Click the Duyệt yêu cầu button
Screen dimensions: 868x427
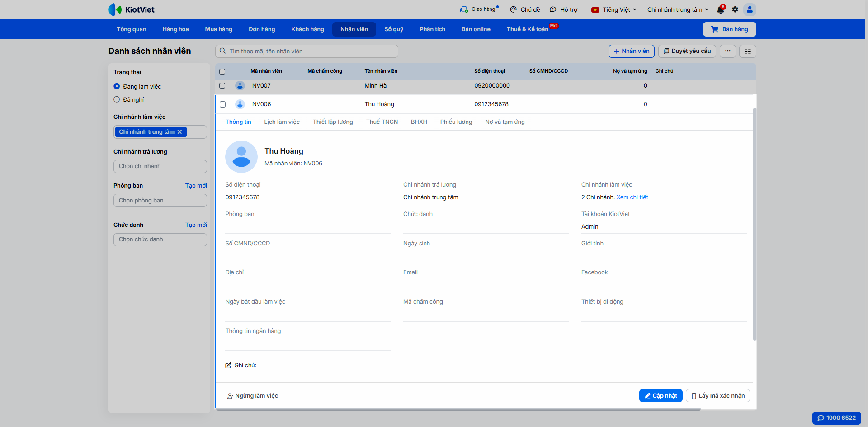coord(687,51)
